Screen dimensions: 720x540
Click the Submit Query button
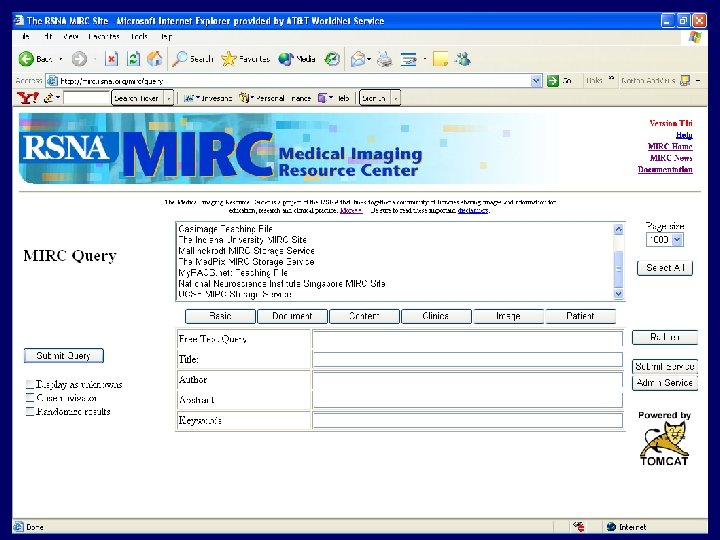click(63, 355)
